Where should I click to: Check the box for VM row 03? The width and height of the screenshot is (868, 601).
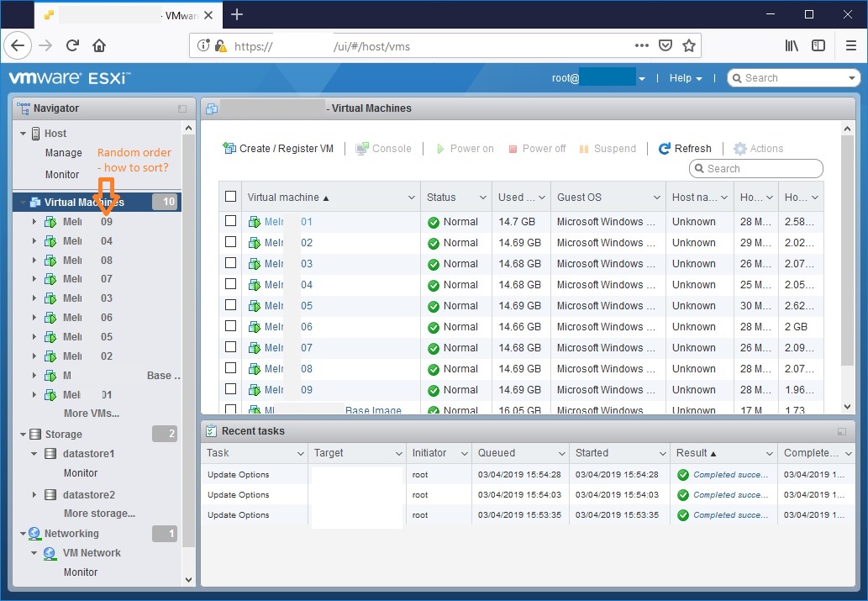click(x=231, y=262)
